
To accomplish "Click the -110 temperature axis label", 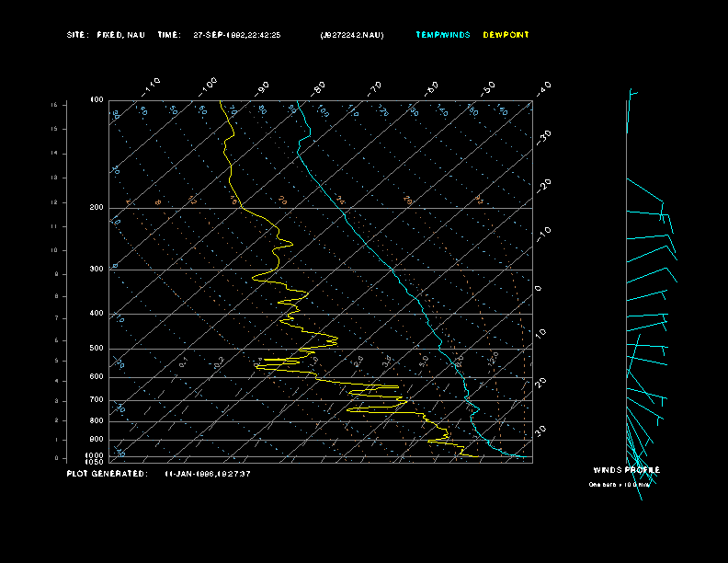I will 152,86.
